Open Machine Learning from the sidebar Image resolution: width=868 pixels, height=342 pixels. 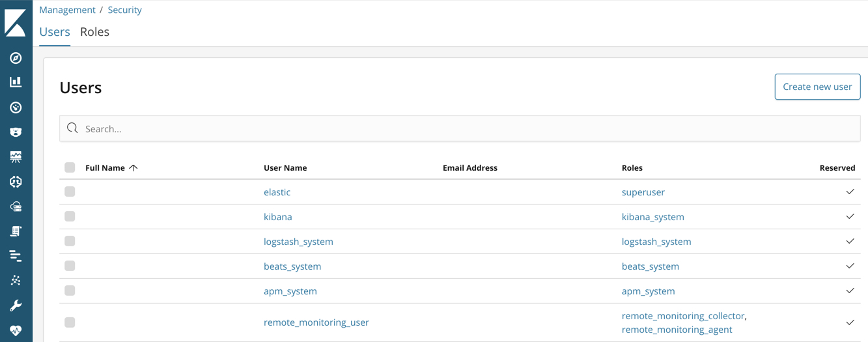[x=16, y=182]
